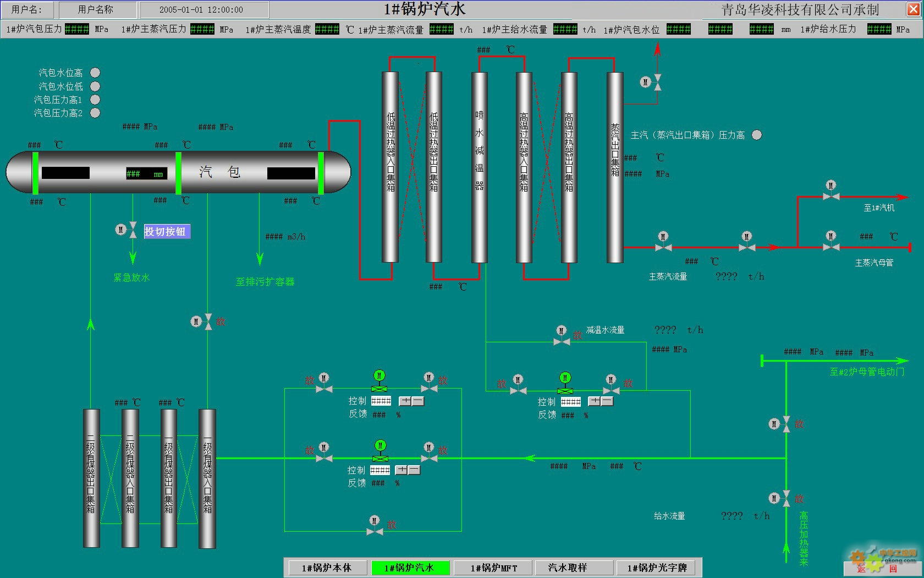Viewport: 924px width, 578px height.
Task: Click the 紧急放水 label
Action: pos(131,277)
